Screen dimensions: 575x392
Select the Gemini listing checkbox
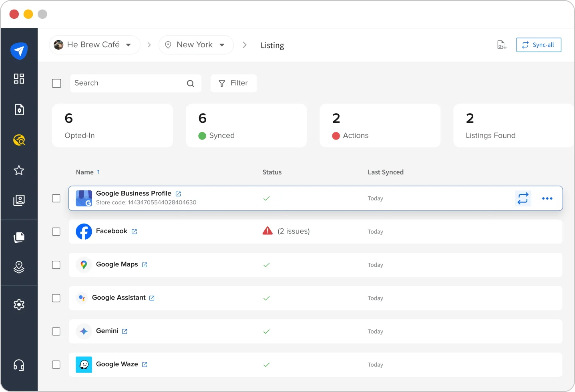[x=56, y=331]
